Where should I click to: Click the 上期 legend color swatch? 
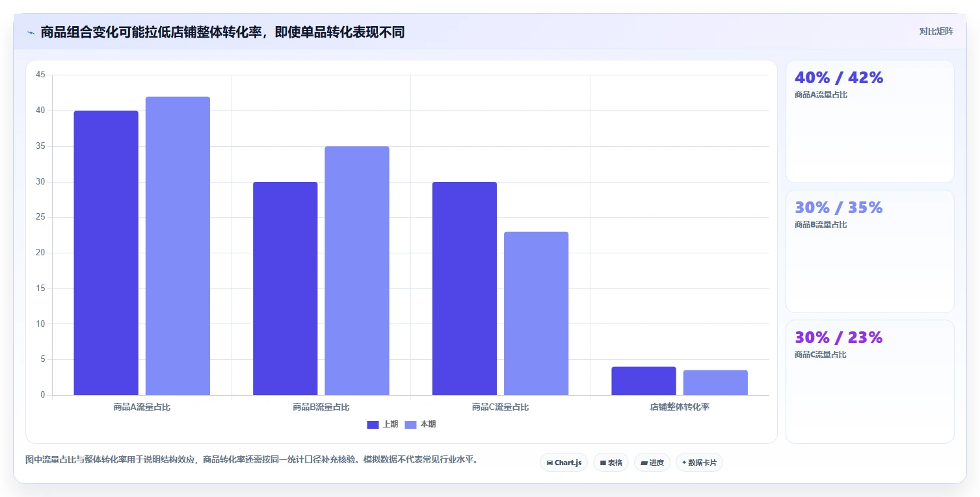click(x=373, y=425)
